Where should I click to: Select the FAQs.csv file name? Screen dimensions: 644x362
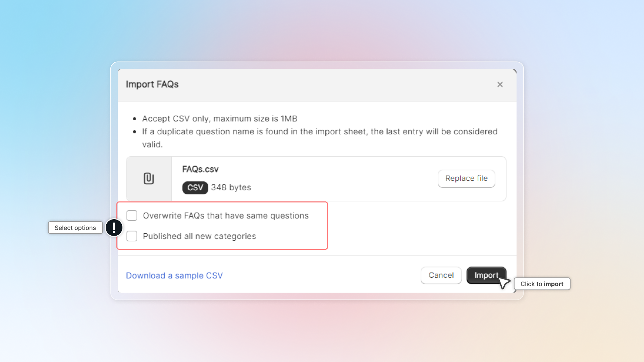coord(200,169)
